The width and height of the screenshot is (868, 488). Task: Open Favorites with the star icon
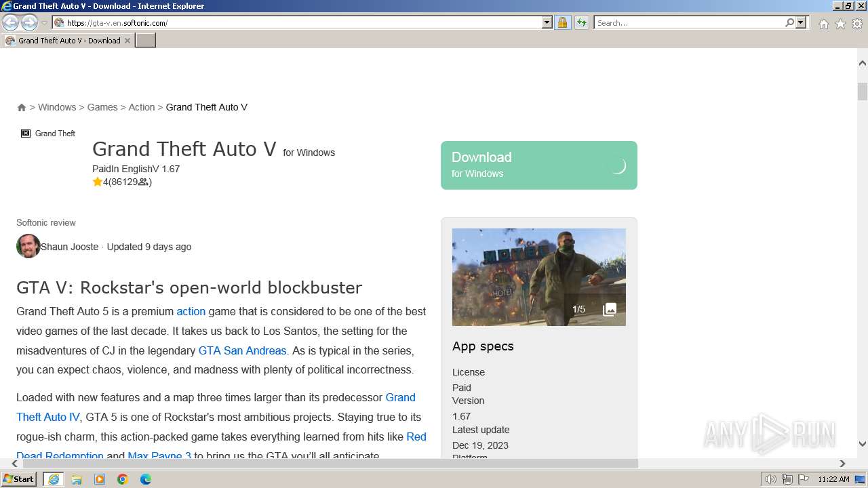click(x=840, y=24)
